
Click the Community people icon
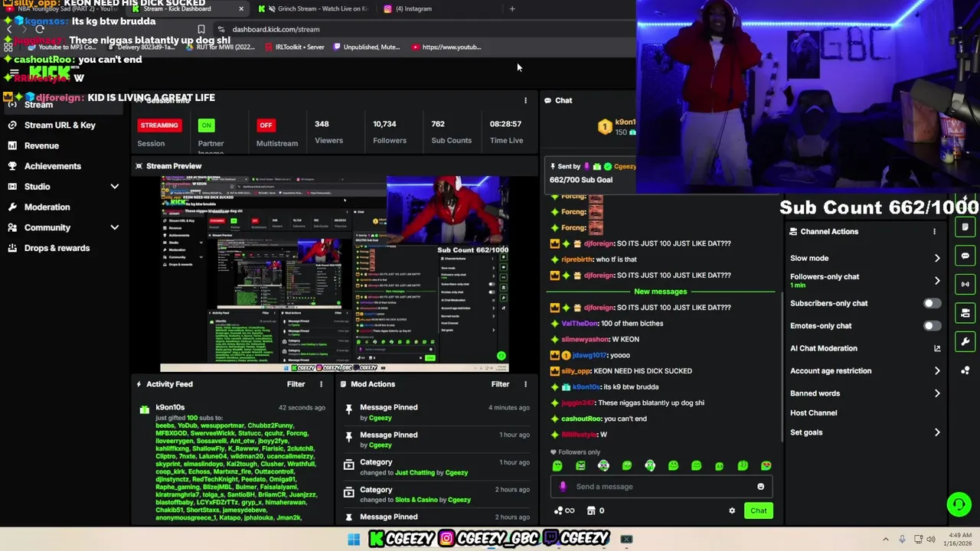[x=12, y=227]
